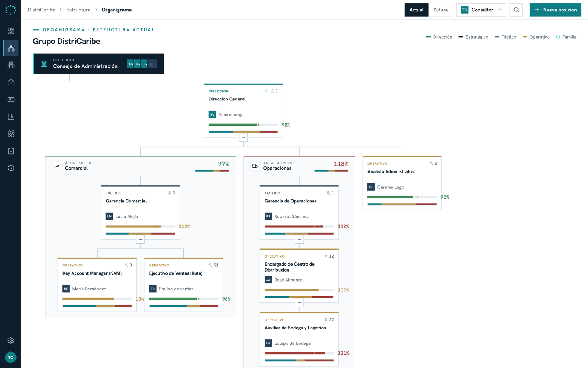This screenshot has height=368, width=588.
Task: Open the pencil-ruler design sidebar icon
Action: coord(11,134)
